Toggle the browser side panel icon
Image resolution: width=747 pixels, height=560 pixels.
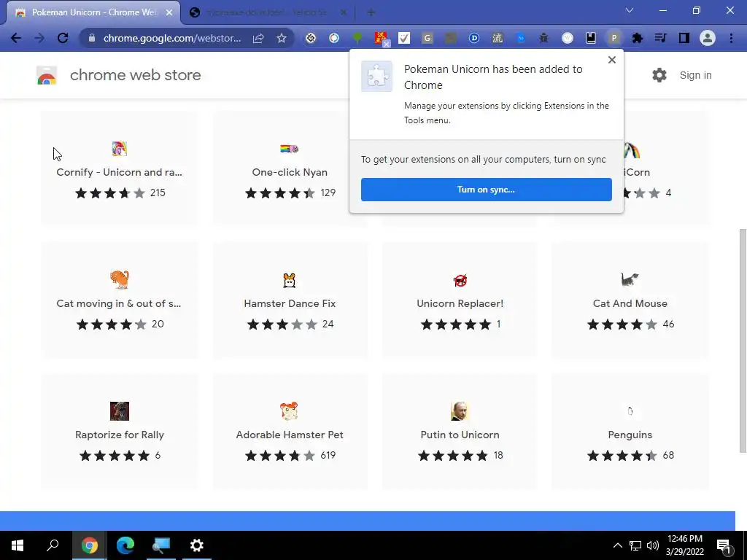[684, 38]
